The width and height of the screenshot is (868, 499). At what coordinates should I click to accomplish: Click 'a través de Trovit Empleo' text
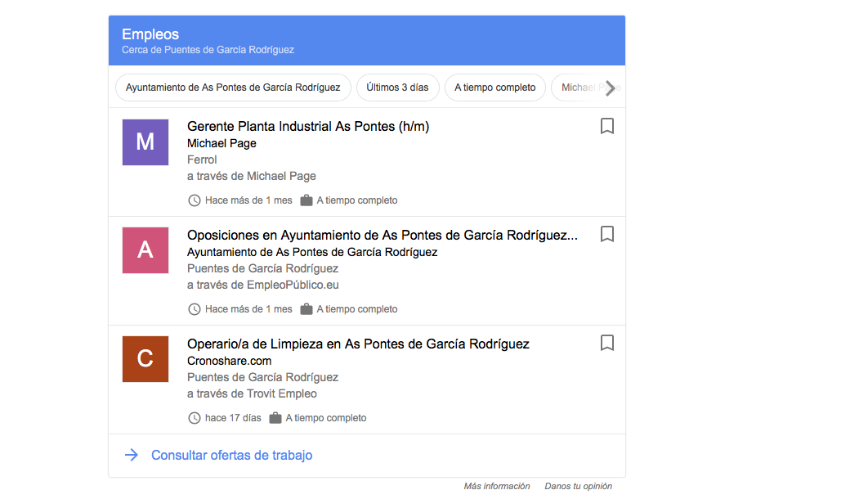point(252,393)
